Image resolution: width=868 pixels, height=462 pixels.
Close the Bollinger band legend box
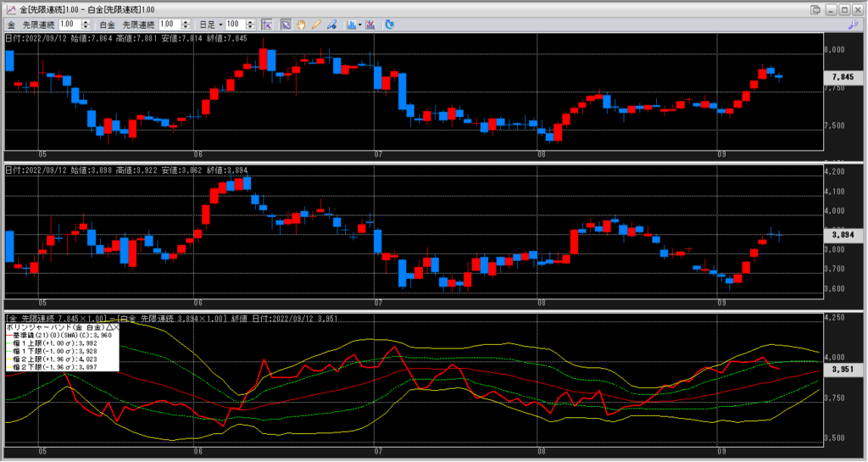click(x=117, y=326)
